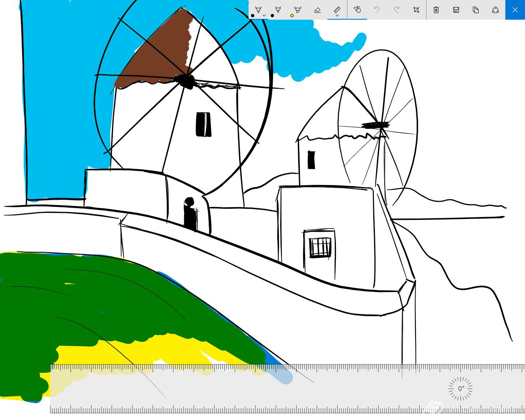Copy the sketch to clipboard
Viewport: 525px width, 420px height.
click(476, 9)
